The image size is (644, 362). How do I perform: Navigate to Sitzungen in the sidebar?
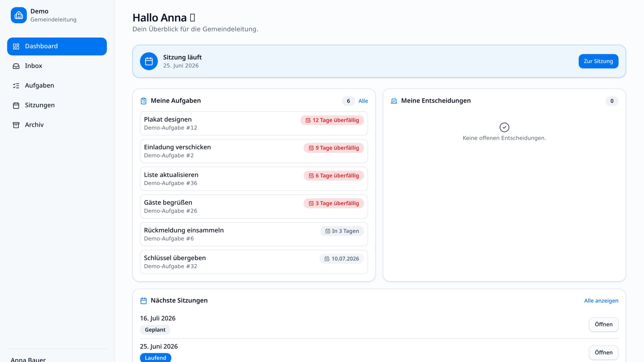[57, 105]
